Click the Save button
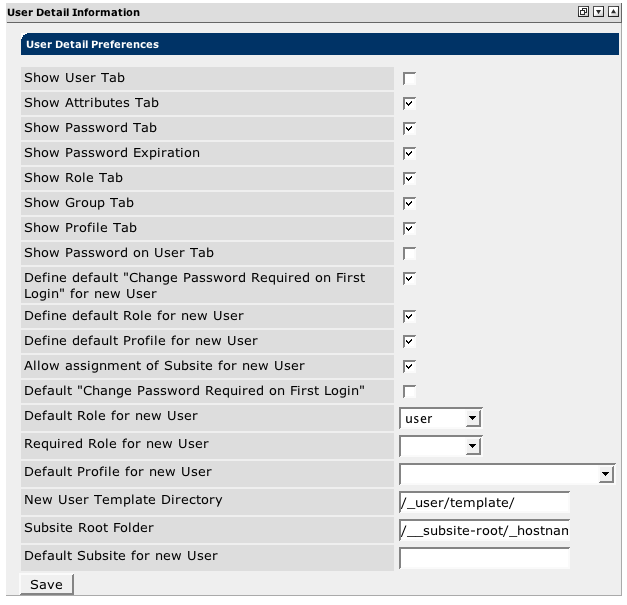The height and width of the screenshot is (605, 627). coord(46,585)
